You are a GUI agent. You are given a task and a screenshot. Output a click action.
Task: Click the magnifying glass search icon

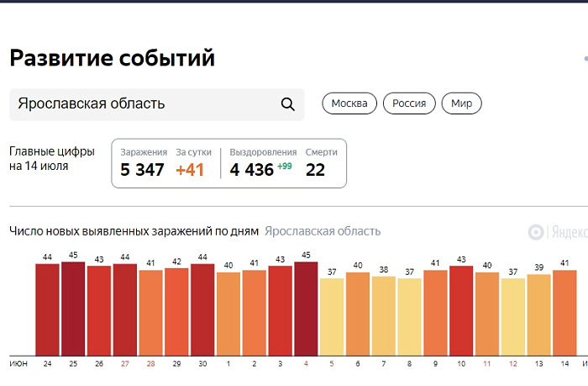(287, 104)
